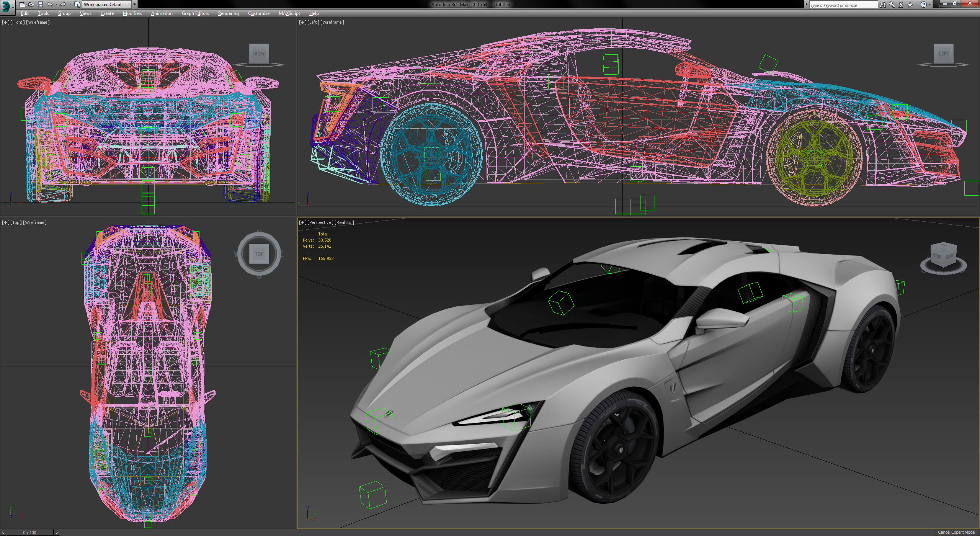Open a file with the Open File icon
This screenshot has height=536, width=980.
click(31, 4)
